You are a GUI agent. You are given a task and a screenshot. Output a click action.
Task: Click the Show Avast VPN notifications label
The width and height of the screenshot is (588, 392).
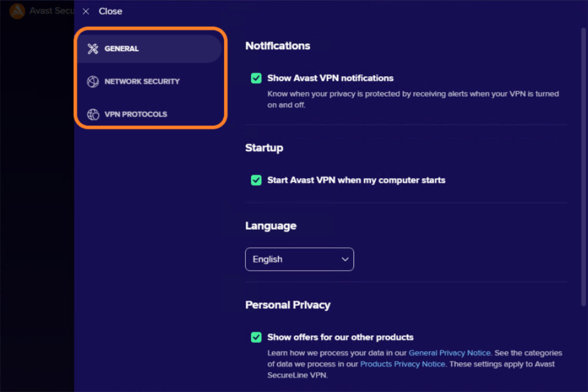click(x=330, y=78)
